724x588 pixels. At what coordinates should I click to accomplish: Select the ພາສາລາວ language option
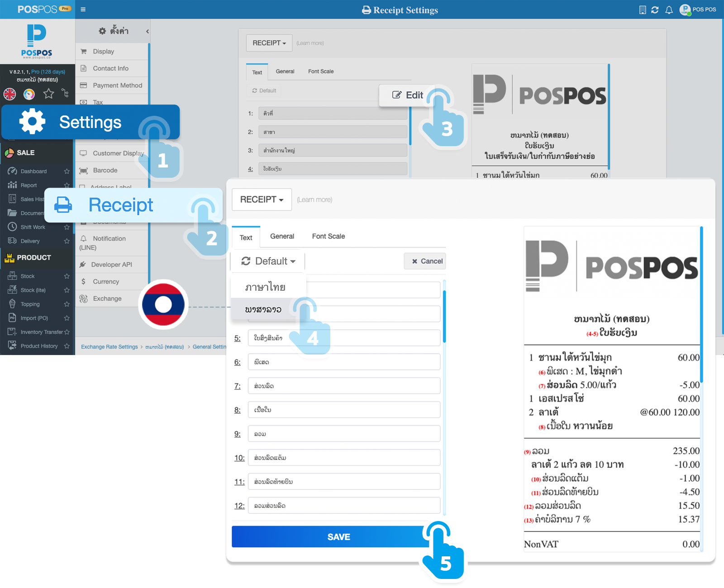click(x=263, y=309)
